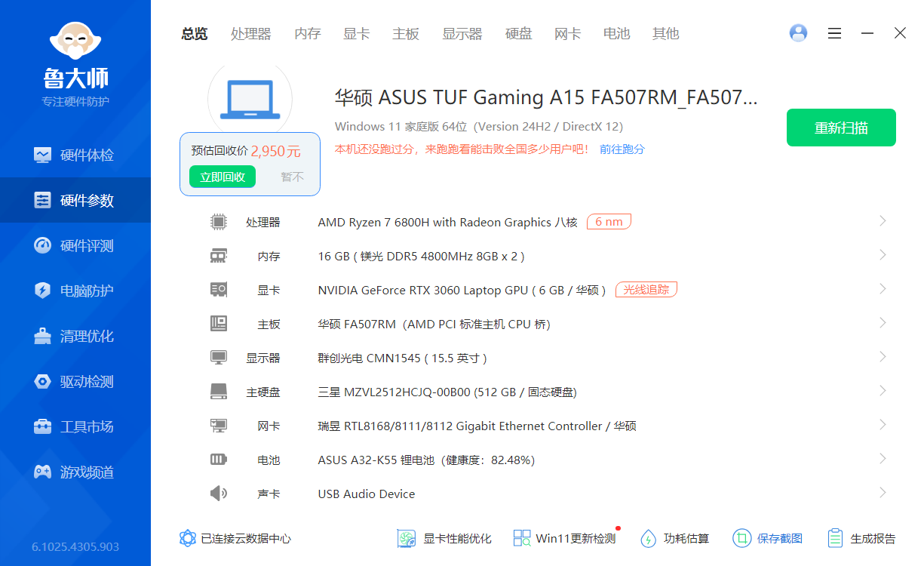Follow the 前往跑分 link
Viewport: 924px width, 566px height.
tap(622, 149)
